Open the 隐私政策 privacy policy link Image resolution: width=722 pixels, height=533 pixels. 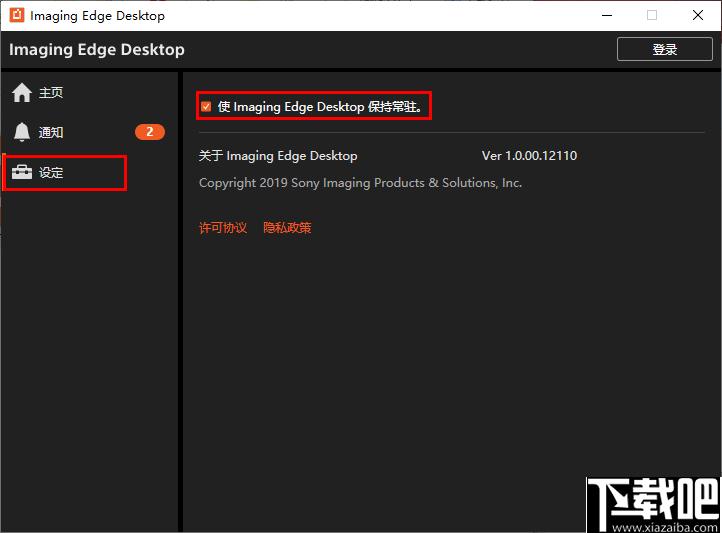pos(287,227)
